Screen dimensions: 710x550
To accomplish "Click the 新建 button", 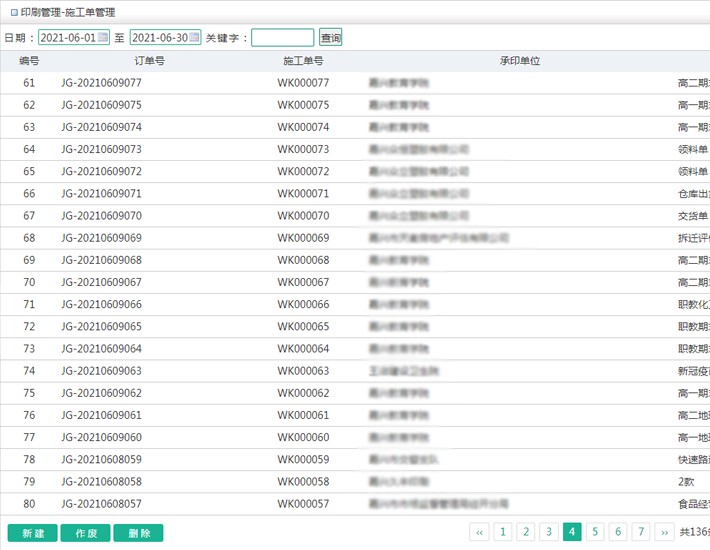I will point(32,533).
